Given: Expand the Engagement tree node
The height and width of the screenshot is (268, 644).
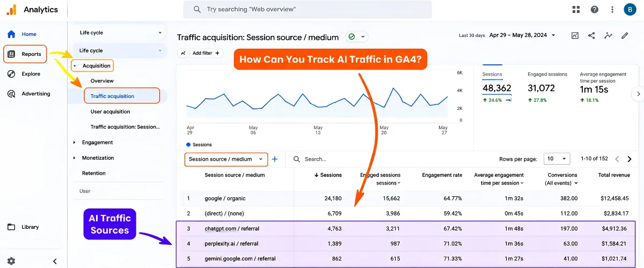Looking at the screenshot, I should (x=75, y=143).
